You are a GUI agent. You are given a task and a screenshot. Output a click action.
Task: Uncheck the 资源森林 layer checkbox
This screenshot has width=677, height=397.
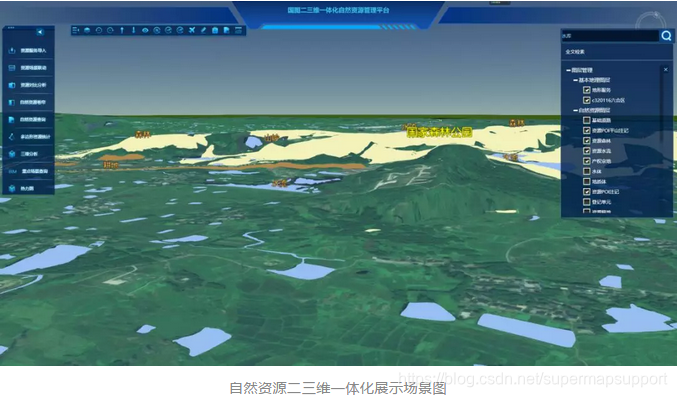587,141
